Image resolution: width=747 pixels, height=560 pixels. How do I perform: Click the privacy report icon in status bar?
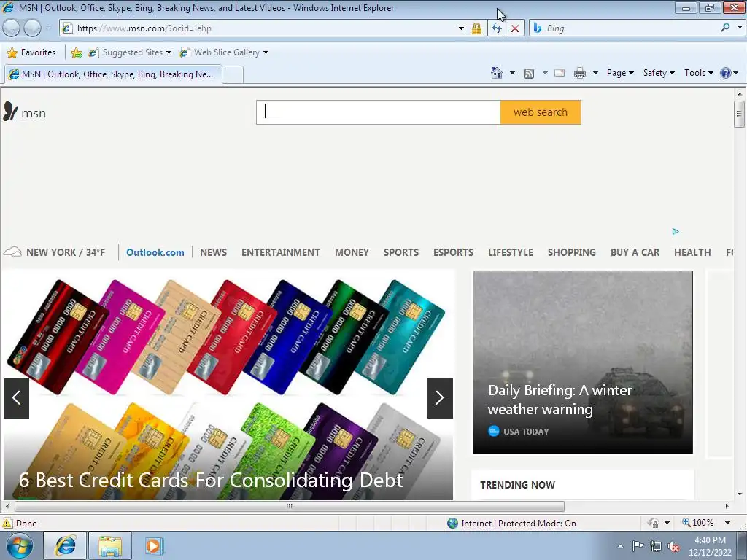click(653, 523)
